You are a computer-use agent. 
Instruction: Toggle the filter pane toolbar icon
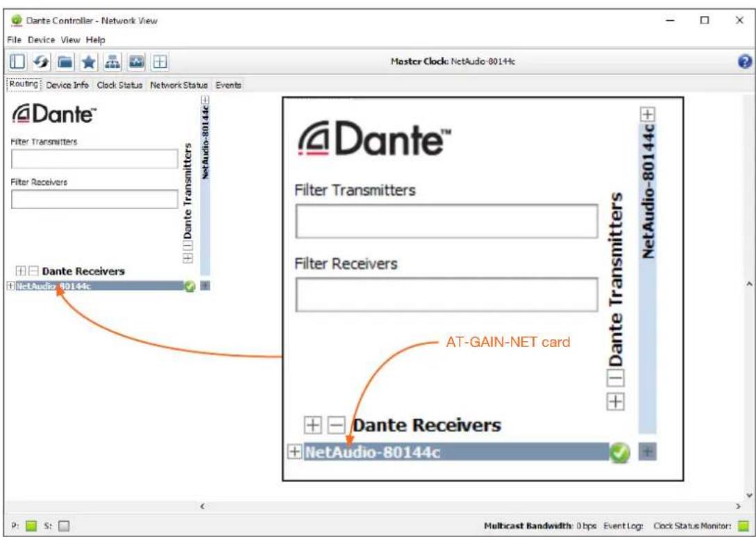pos(17,62)
